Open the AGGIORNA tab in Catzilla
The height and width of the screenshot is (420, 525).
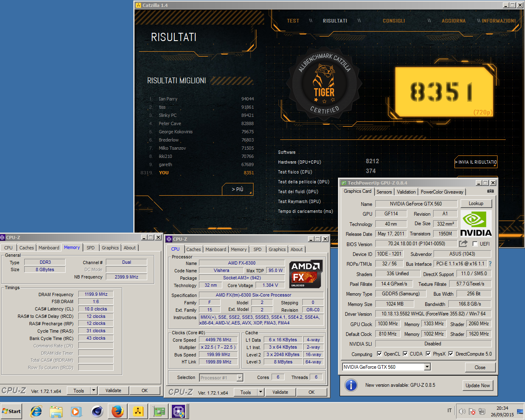[454, 21]
